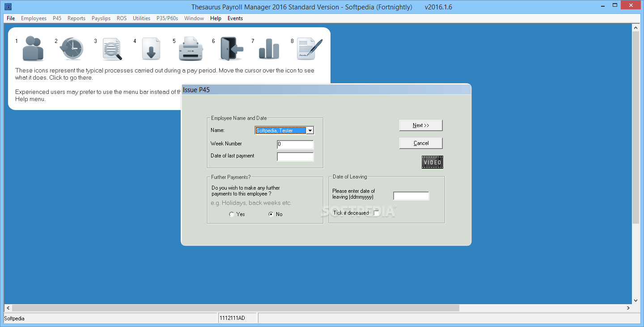Open the P45 menu
The image size is (644, 327).
[x=57, y=18]
